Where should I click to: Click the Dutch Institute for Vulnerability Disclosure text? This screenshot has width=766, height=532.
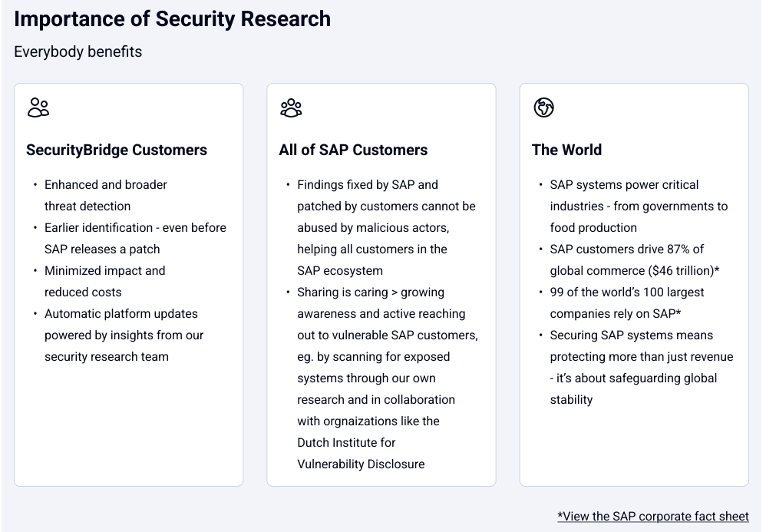tap(361, 453)
